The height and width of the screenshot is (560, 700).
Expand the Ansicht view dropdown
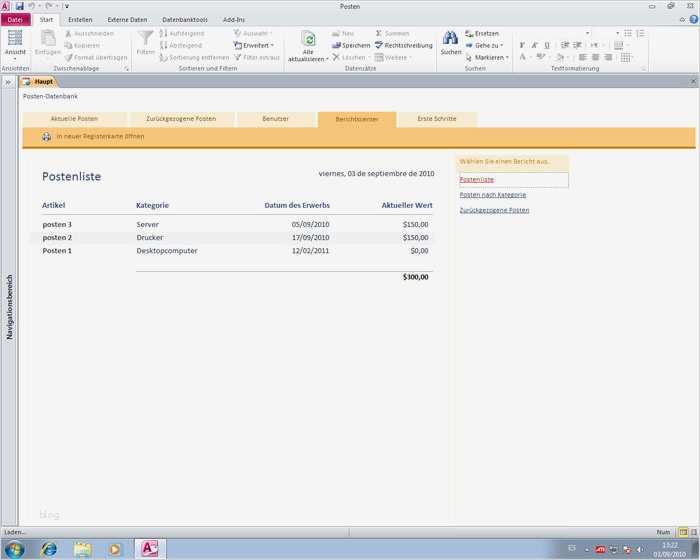15,59
